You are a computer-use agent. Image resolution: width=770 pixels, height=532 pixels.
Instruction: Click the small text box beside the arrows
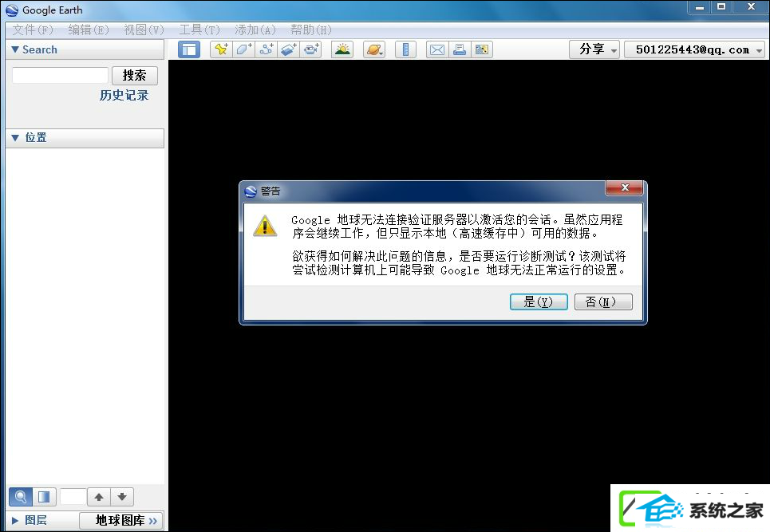(73, 497)
